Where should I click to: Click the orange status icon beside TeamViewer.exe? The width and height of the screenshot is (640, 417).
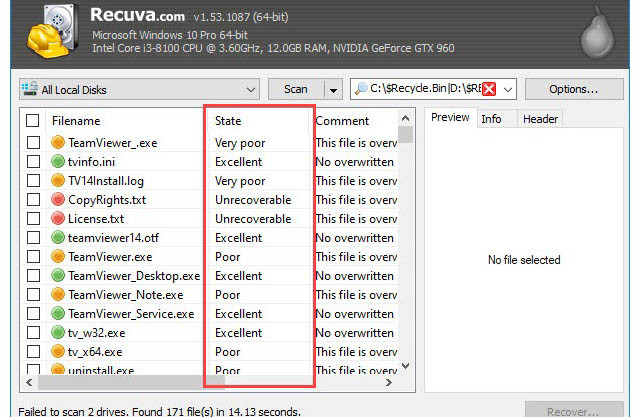coord(58,257)
